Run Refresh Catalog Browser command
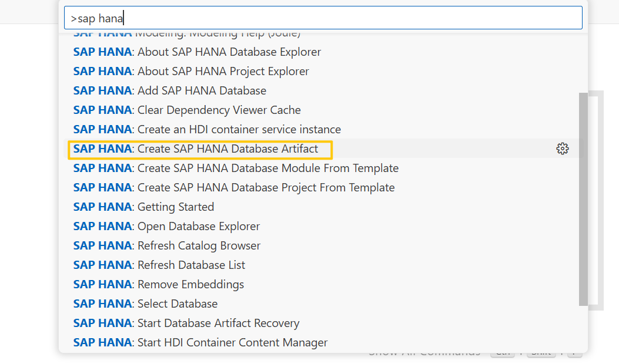The width and height of the screenshot is (619, 364). [x=323, y=245]
